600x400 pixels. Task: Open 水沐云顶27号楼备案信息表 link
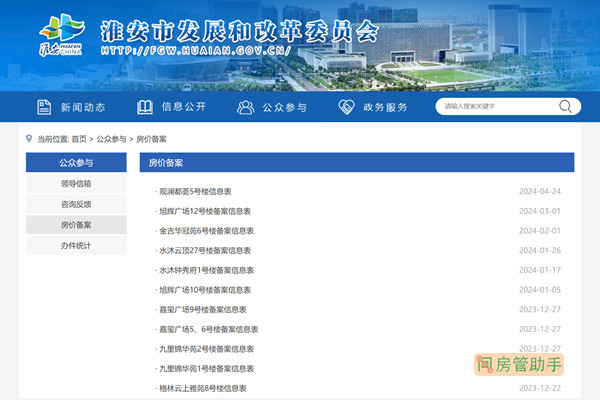click(205, 250)
